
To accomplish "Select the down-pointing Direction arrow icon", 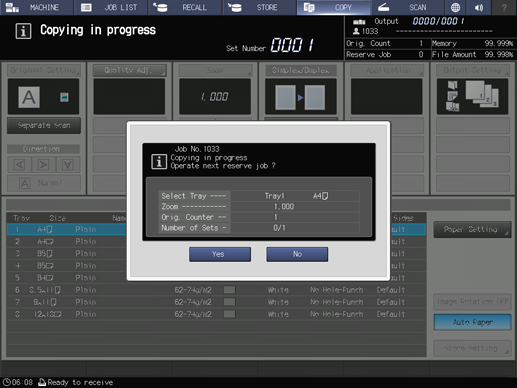I will [68, 165].
